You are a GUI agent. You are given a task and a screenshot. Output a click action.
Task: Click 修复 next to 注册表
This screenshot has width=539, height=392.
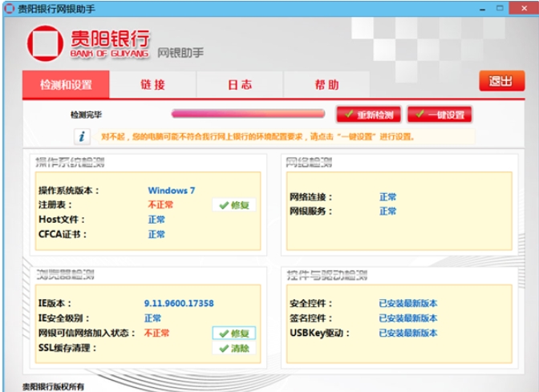click(234, 205)
